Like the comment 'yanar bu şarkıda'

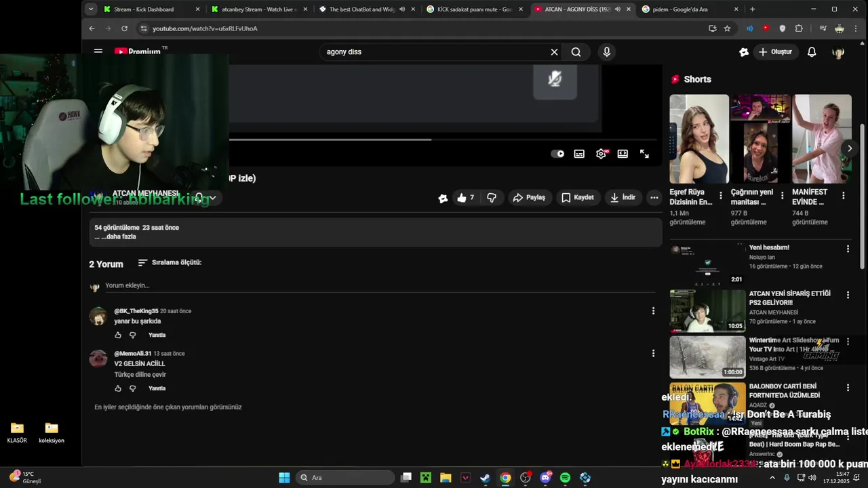pyautogui.click(x=118, y=335)
